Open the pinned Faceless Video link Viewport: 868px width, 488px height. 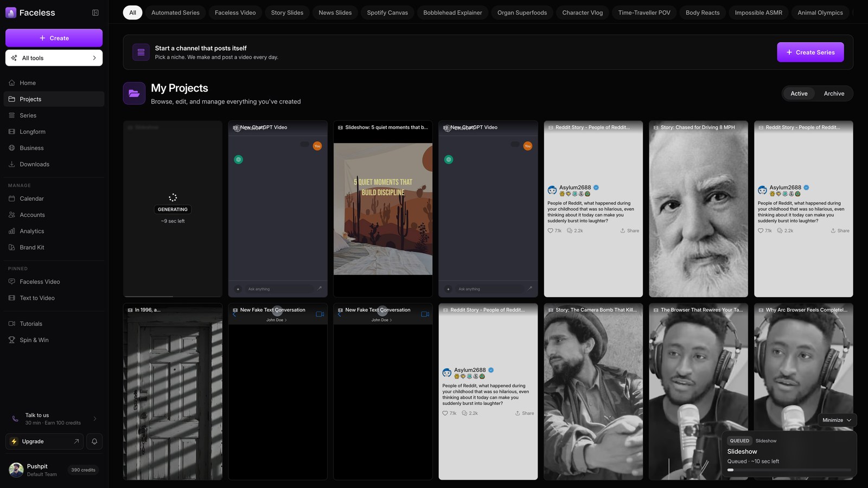[x=40, y=282]
